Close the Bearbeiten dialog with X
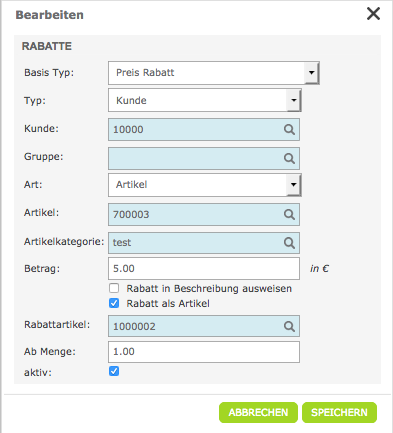 point(373,14)
